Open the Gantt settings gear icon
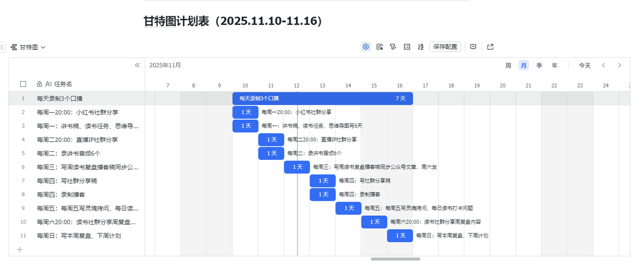The height and width of the screenshot is (270, 644). (x=366, y=47)
